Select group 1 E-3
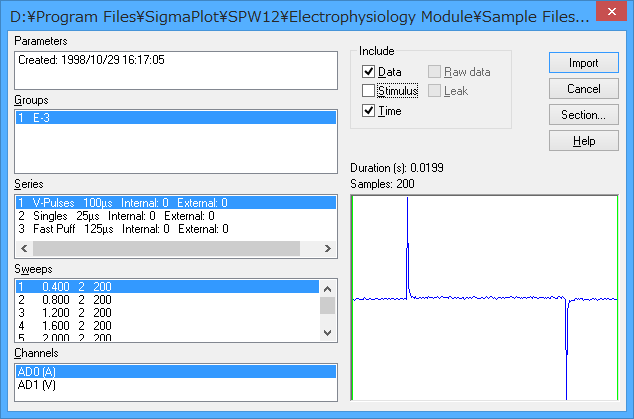The width and height of the screenshot is (634, 419). [x=176, y=118]
